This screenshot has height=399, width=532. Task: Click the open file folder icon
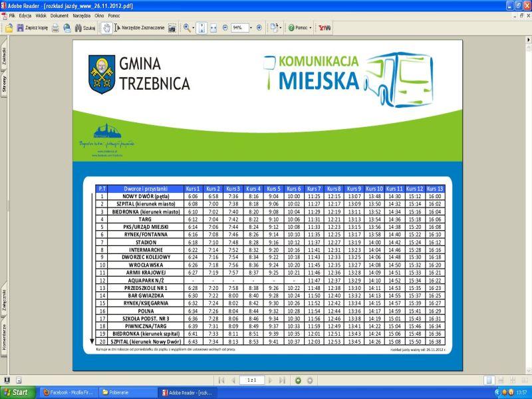[x=9, y=28]
